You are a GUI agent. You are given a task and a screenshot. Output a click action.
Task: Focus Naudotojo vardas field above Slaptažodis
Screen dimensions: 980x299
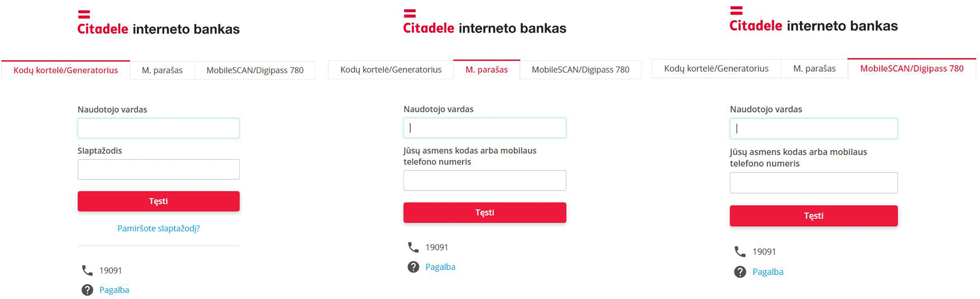pyautogui.click(x=159, y=128)
